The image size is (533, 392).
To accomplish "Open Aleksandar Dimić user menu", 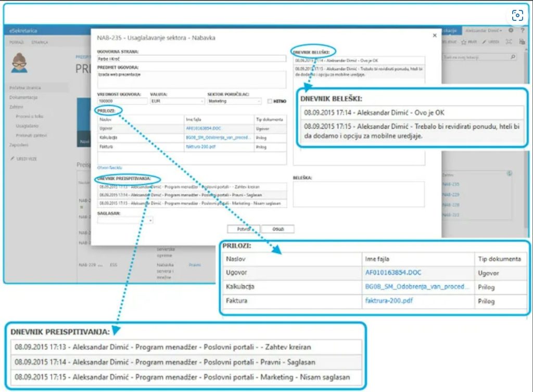I will click(x=484, y=31).
